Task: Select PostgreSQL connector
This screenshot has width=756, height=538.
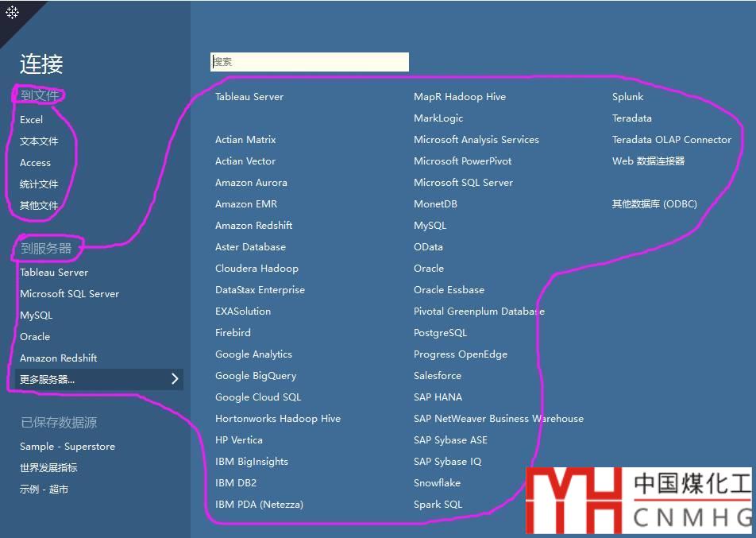Action: [x=440, y=332]
